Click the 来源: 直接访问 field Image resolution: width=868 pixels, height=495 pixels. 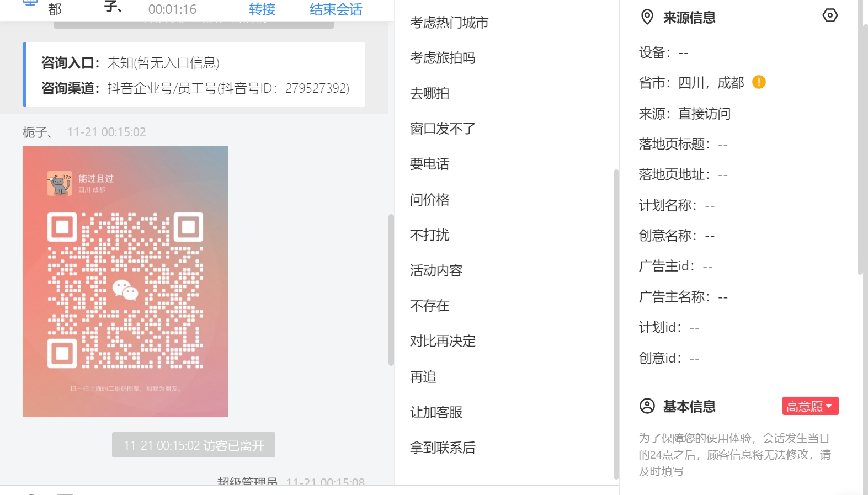click(684, 114)
